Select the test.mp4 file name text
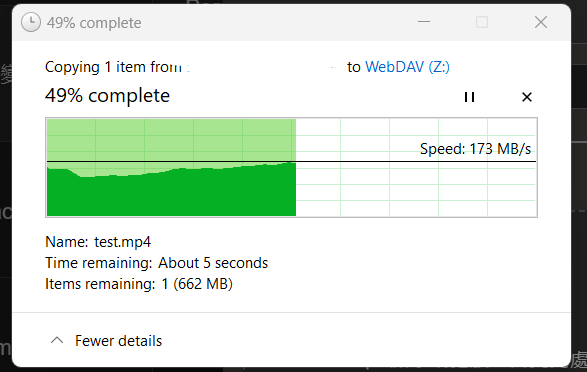This screenshot has height=372, width=587. (122, 242)
